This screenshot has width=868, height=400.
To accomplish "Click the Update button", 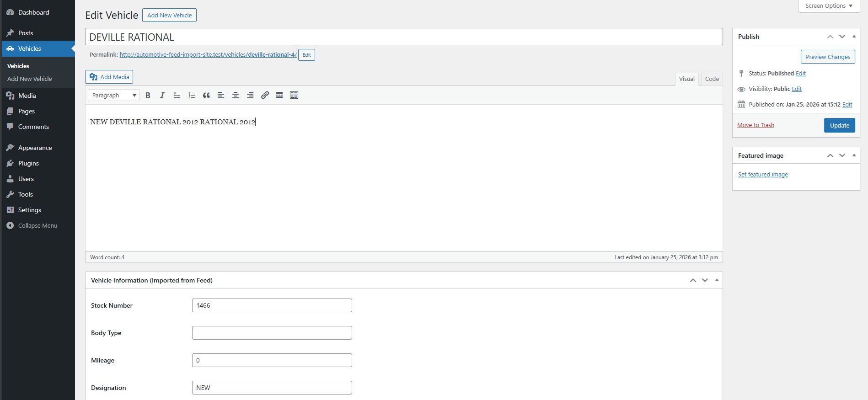I will click(x=839, y=125).
